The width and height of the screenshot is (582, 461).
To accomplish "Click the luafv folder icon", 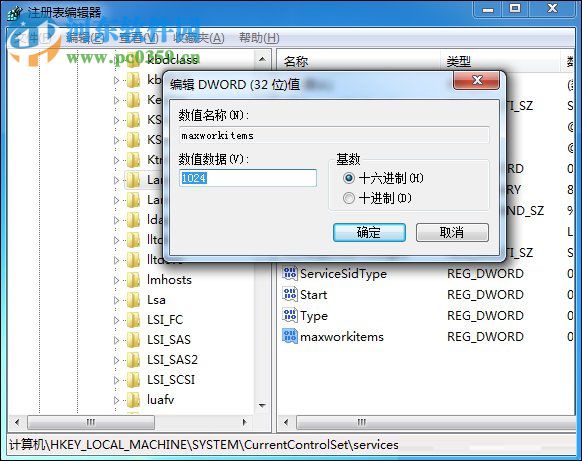I will point(133,400).
